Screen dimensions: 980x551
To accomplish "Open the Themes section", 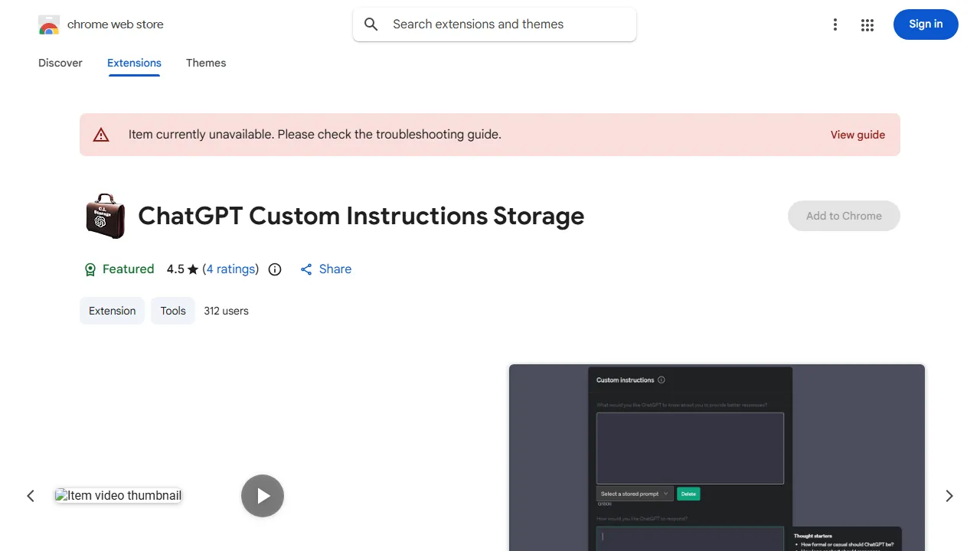I will coord(205,63).
